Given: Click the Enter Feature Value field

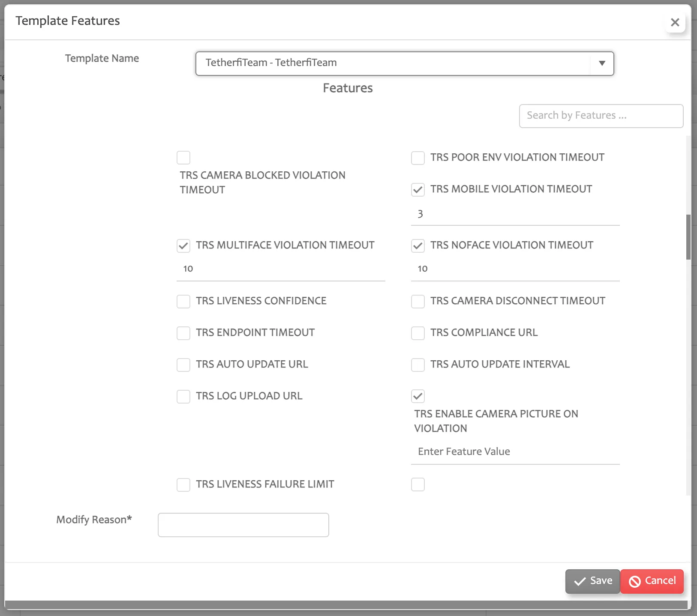Looking at the screenshot, I should [x=515, y=452].
